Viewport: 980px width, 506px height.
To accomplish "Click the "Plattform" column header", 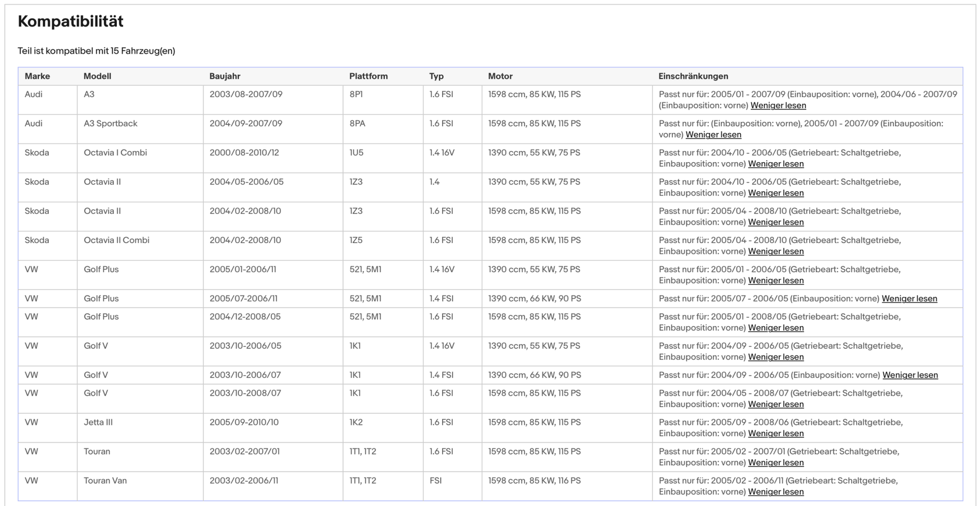I will [x=368, y=77].
